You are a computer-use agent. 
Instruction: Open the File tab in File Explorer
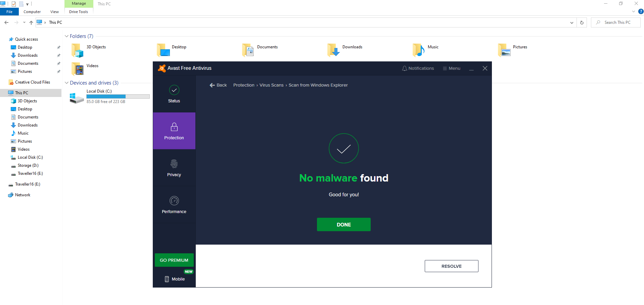pyautogui.click(x=9, y=12)
